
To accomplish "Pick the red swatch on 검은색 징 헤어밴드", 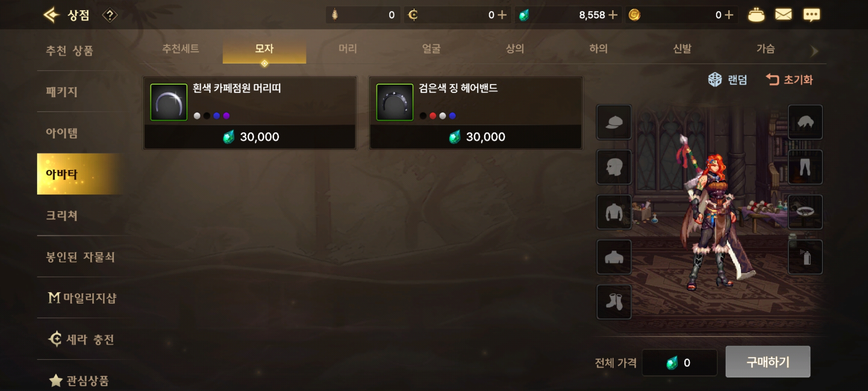I will 433,116.
